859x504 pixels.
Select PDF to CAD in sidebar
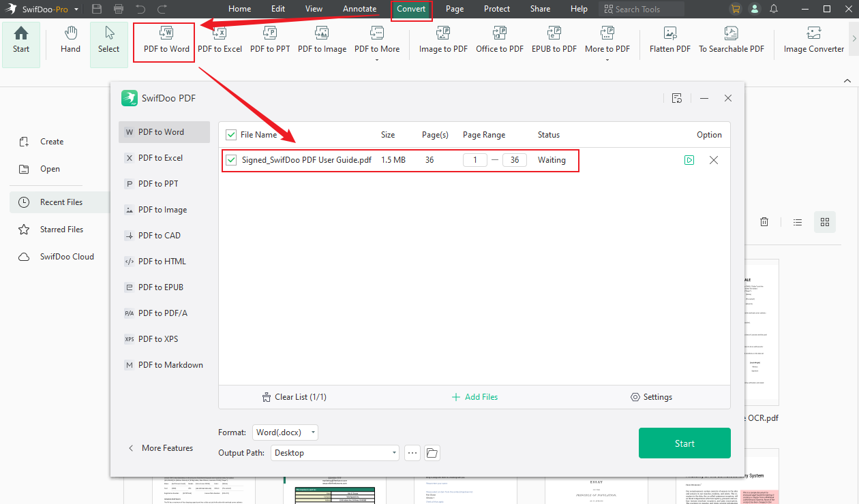click(x=164, y=236)
